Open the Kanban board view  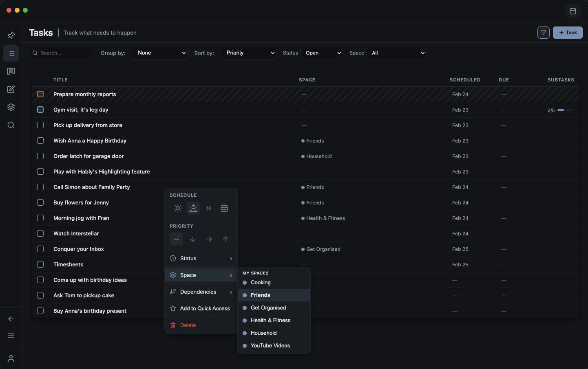pyautogui.click(x=11, y=71)
